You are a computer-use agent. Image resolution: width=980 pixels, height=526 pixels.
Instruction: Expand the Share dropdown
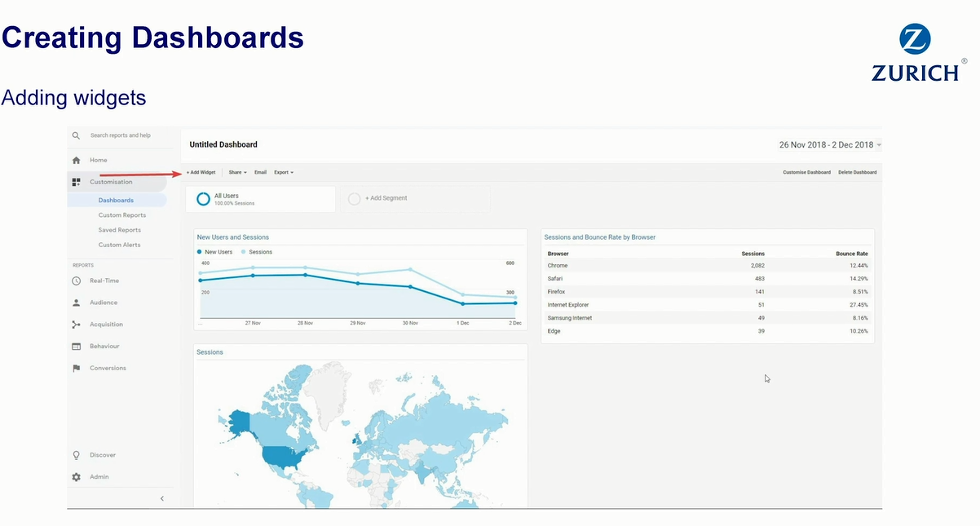click(237, 173)
